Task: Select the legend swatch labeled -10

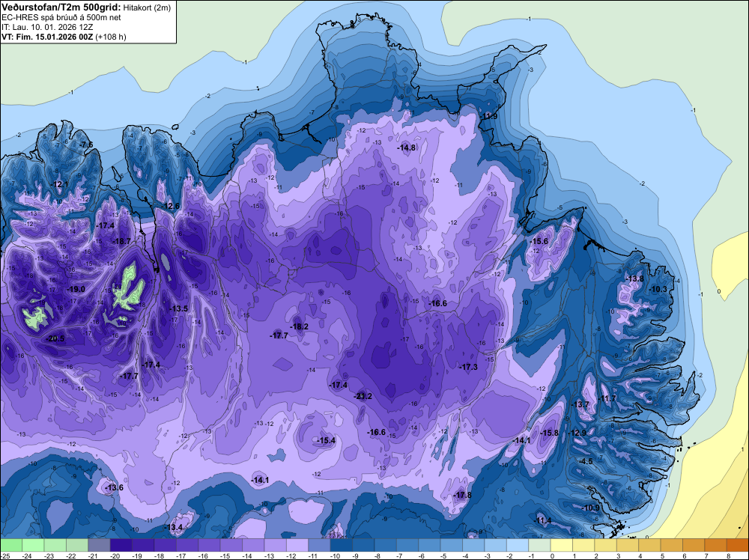Action: pyautogui.click(x=341, y=545)
